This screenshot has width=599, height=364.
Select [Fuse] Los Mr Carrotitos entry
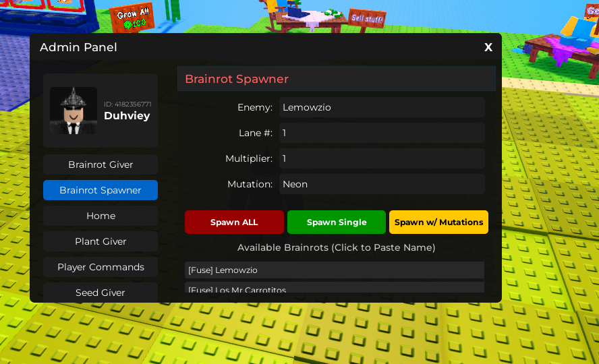335,288
